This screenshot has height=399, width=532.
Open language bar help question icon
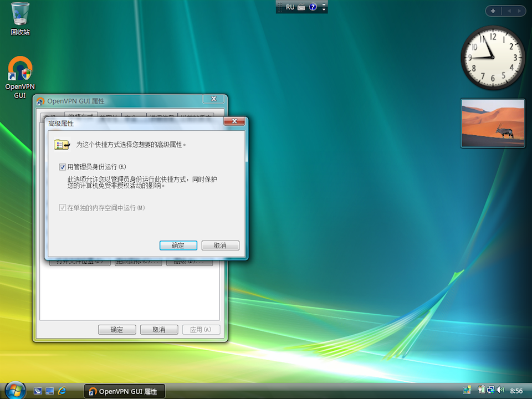313,7
